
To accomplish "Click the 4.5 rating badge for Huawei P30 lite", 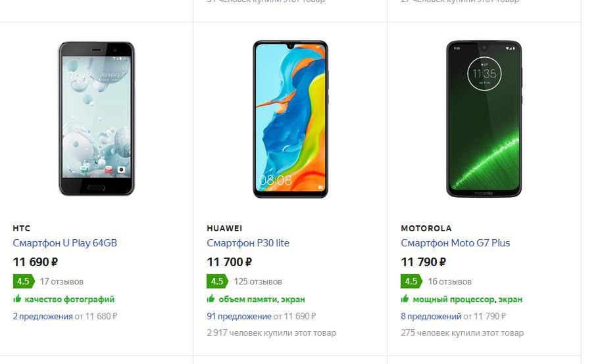I will click(218, 281).
